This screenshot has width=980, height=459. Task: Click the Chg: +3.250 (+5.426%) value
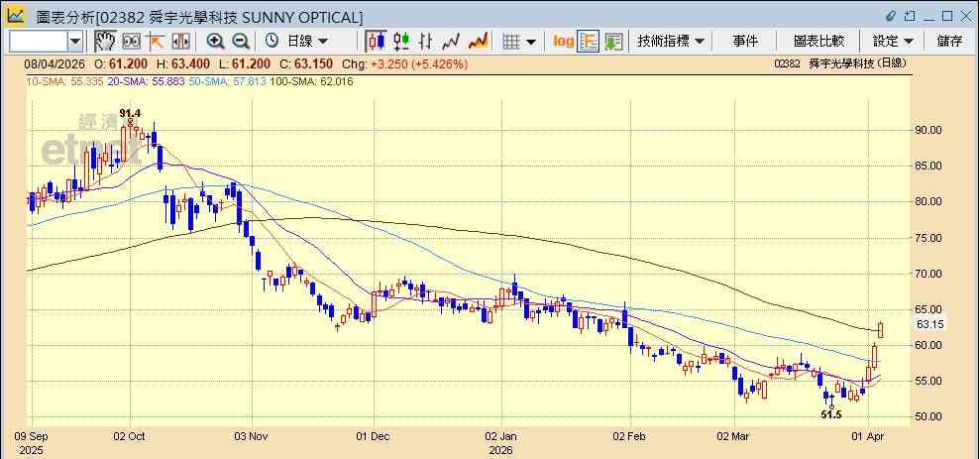coord(405,63)
